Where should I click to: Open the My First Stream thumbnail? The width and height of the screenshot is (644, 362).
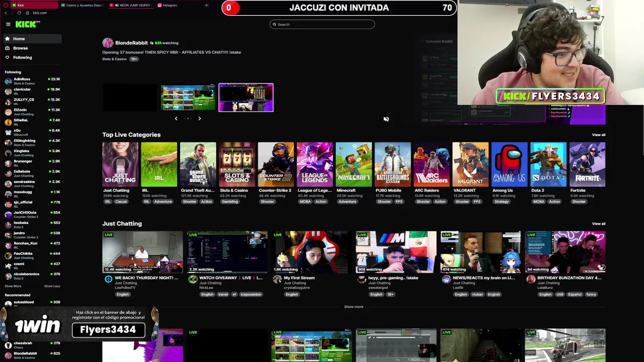click(x=311, y=252)
